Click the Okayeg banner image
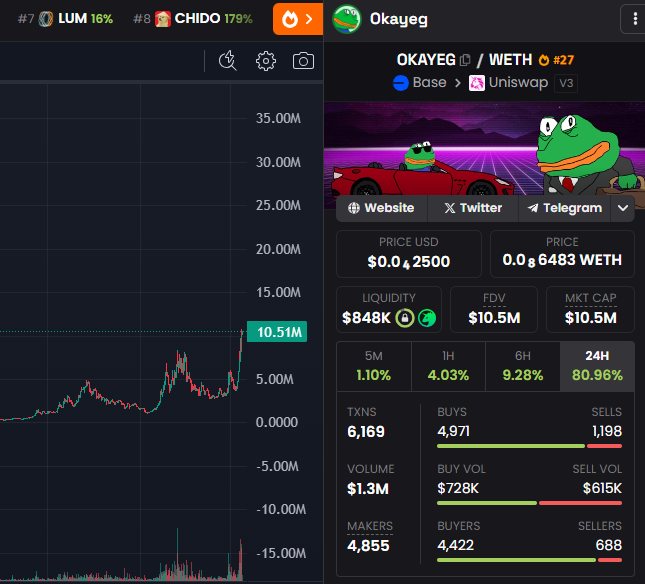 484,149
